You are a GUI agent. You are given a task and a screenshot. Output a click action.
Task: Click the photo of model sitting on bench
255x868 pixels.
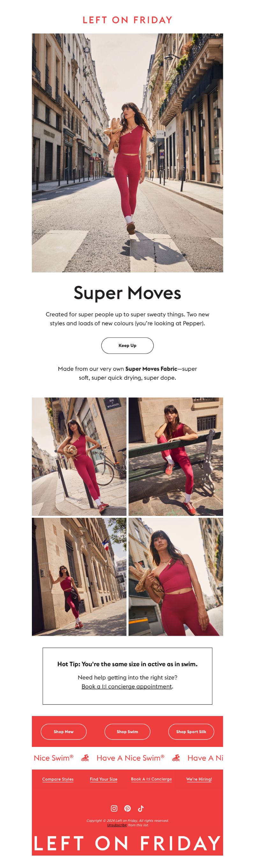[x=176, y=456]
